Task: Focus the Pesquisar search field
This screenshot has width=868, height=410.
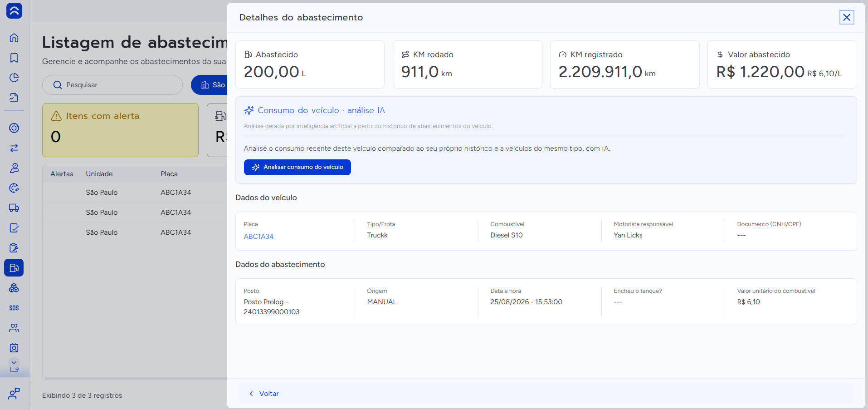Action: pyautogui.click(x=112, y=85)
